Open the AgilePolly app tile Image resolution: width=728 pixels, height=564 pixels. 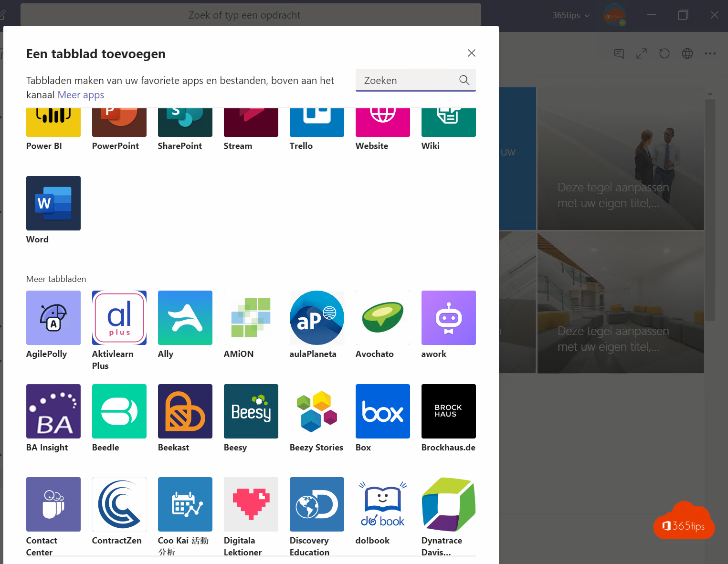(53, 318)
